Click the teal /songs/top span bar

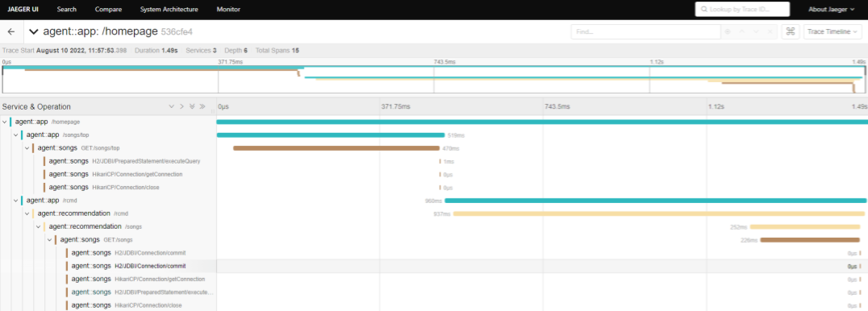click(x=331, y=135)
